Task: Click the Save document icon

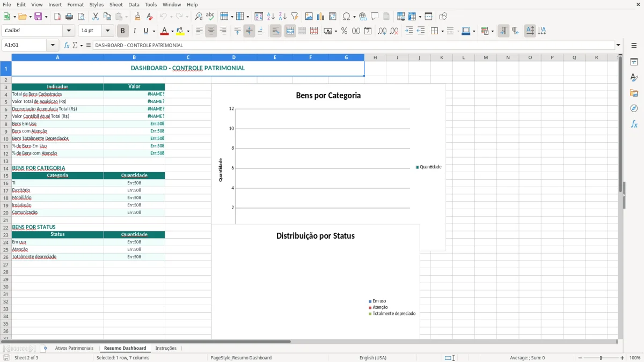Action: [x=38, y=17]
